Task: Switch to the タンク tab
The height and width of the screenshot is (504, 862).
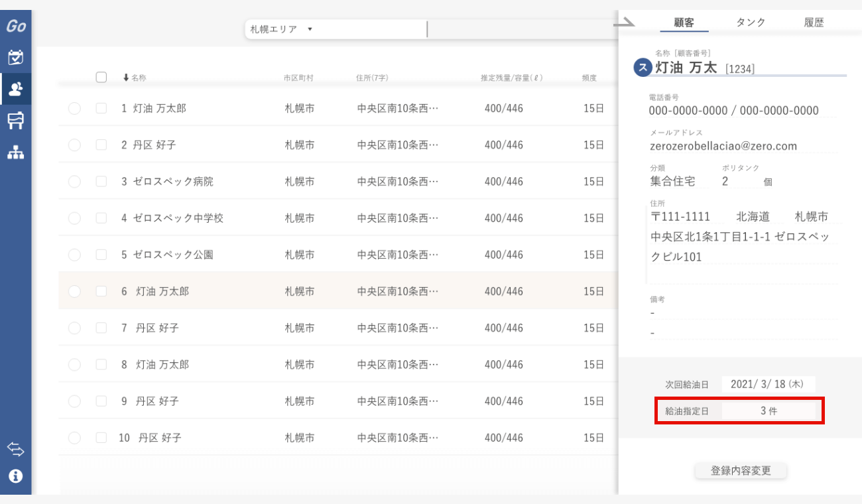Action: point(751,23)
